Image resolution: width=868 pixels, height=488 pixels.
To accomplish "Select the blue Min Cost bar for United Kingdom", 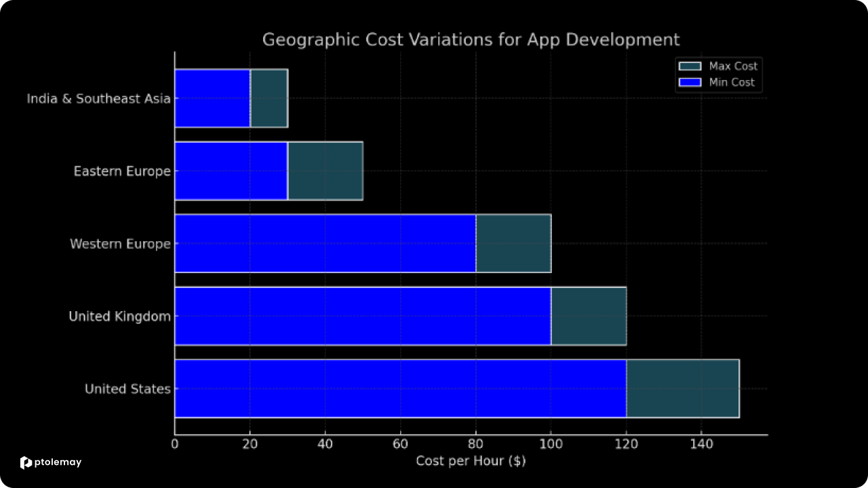I will coord(363,316).
